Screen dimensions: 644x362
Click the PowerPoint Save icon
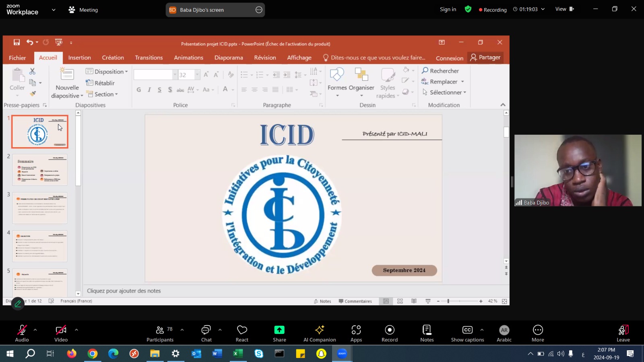click(x=17, y=42)
